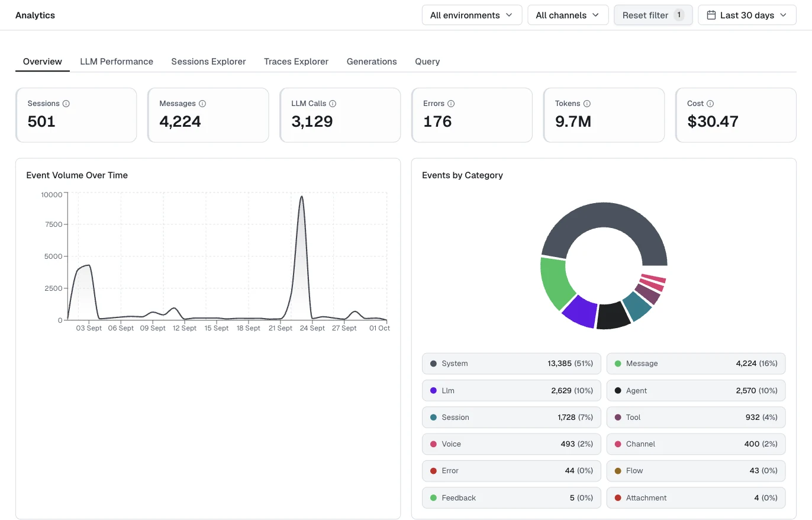Screen dimensions: 812x520
Task: Click the green Message donut segment
Action: click(556, 283)
